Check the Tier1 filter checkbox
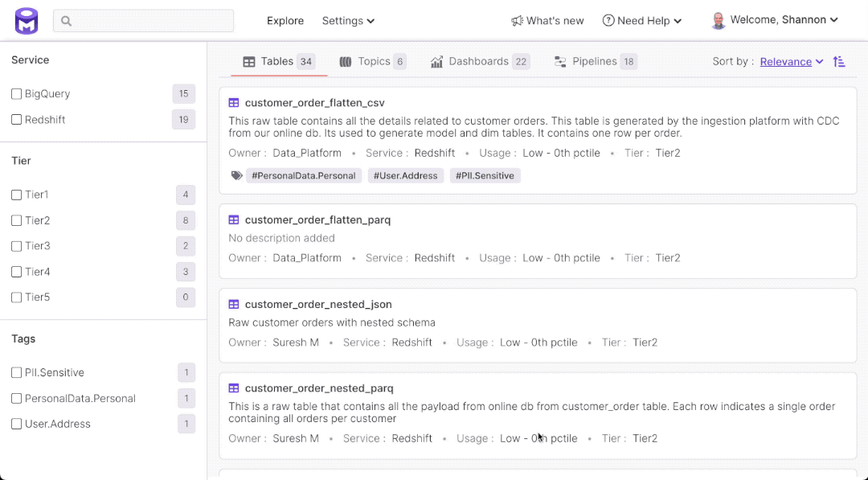 click(14, 195)
